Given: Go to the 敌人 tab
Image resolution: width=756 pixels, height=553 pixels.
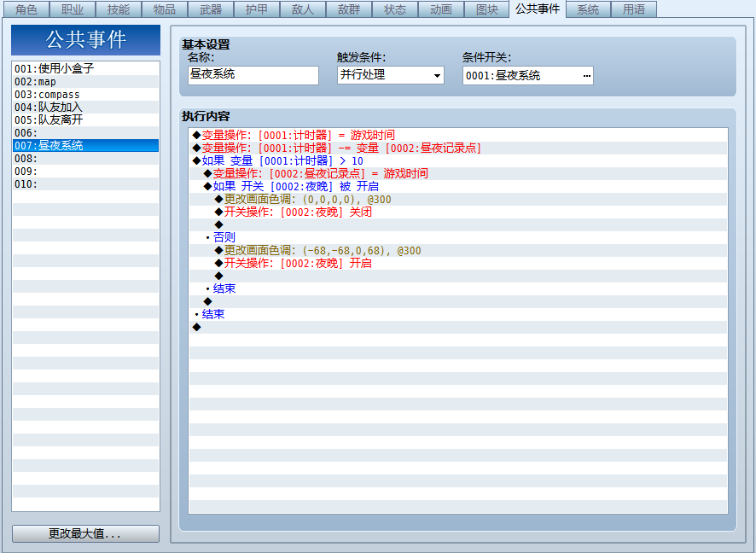Looking at the screenshot, I should (303, 9).
